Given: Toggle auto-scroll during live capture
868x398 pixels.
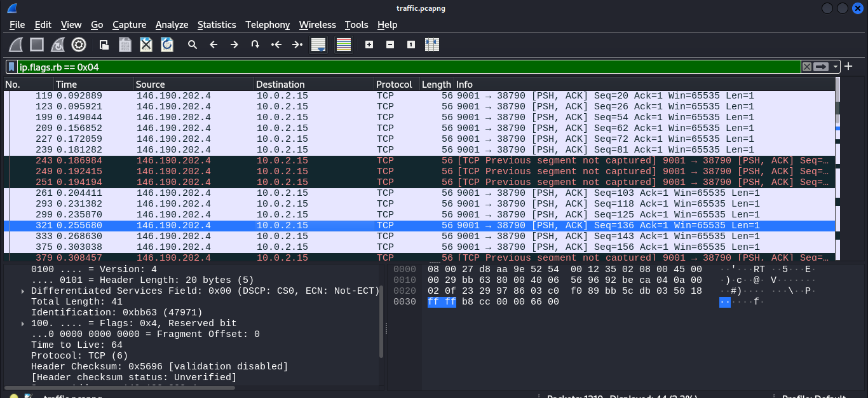Looking at the screenshot, I should point(318,45).
